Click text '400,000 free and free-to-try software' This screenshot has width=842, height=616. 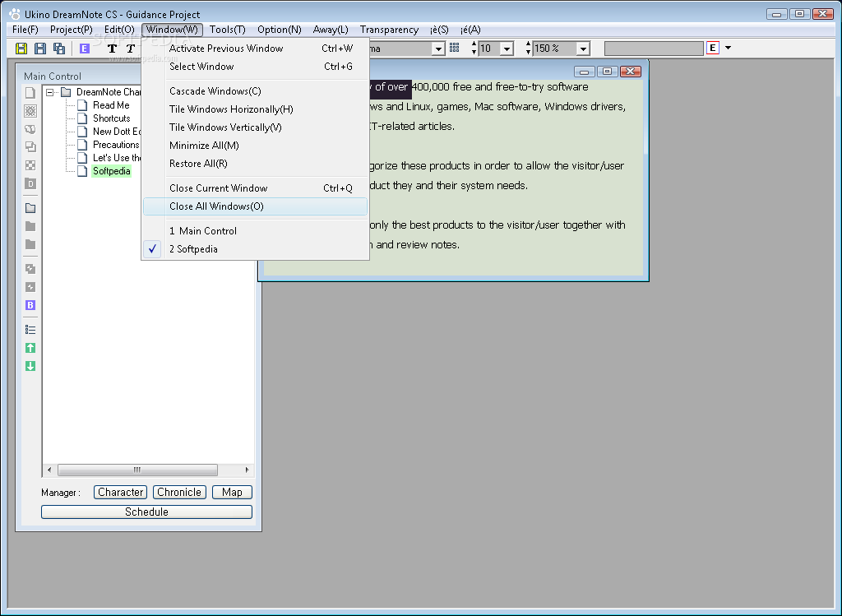pos(500,87)
